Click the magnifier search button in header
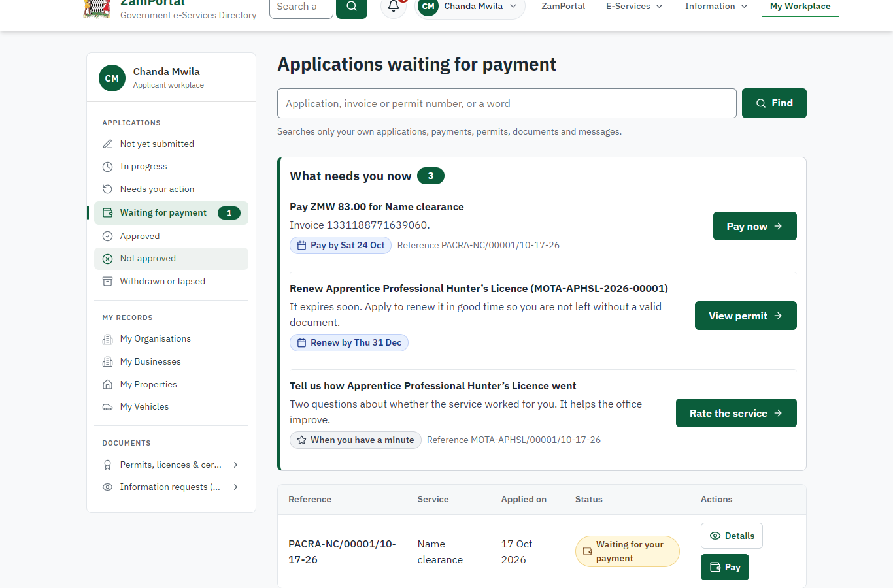893x588 pixels. point(352,7)
